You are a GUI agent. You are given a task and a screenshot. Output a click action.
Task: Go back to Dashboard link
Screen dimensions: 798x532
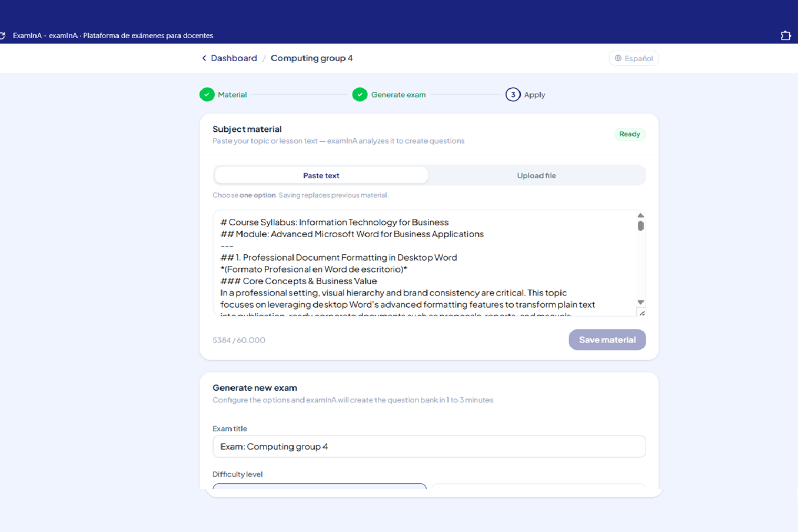(x=234, y=58)
